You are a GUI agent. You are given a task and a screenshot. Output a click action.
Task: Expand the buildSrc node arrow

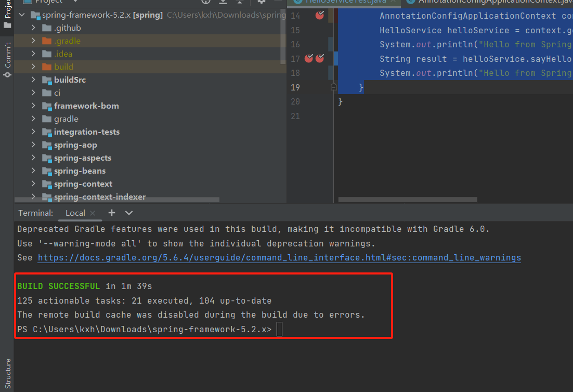click(33, 80)
